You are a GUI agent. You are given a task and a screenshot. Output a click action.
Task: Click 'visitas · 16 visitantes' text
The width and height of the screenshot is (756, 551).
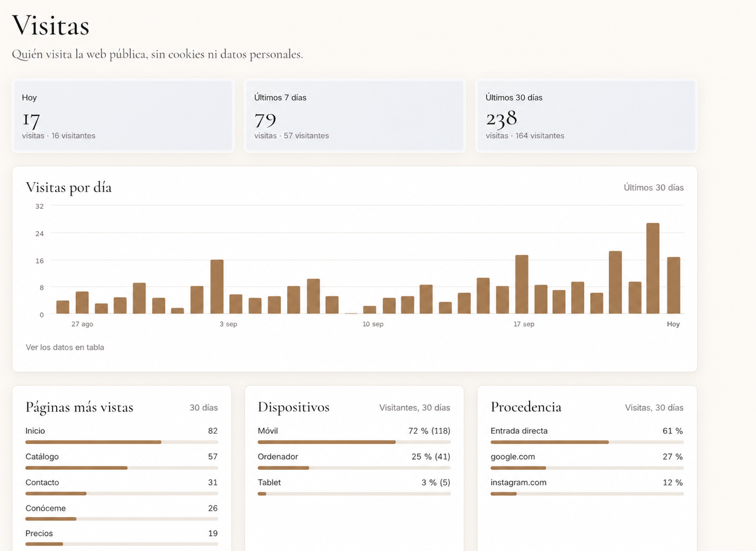coord(59,136)
